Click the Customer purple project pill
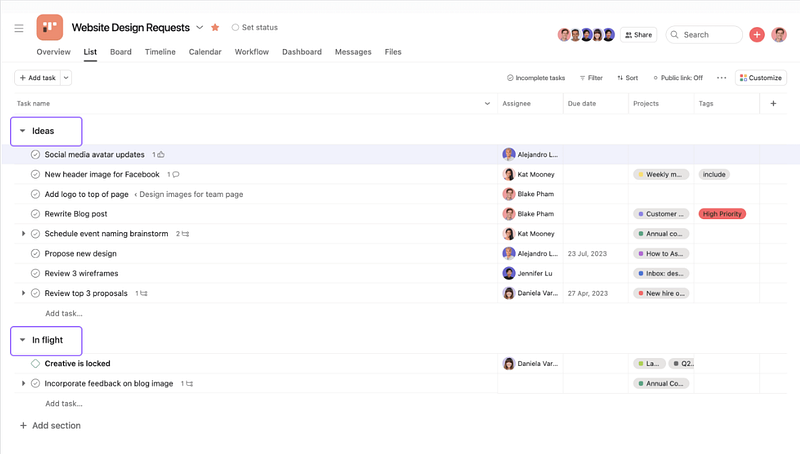Image resolution: width=800 pixels, height=454 pixels. point(661,214)
